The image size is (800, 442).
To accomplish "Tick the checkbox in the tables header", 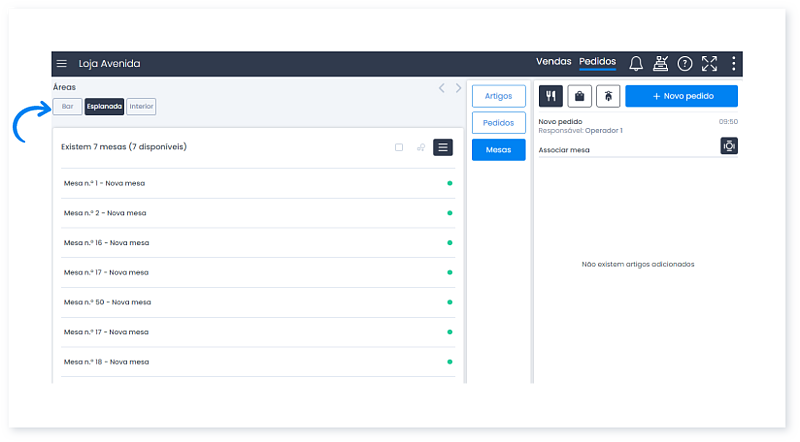I will [x=399, y=147].
